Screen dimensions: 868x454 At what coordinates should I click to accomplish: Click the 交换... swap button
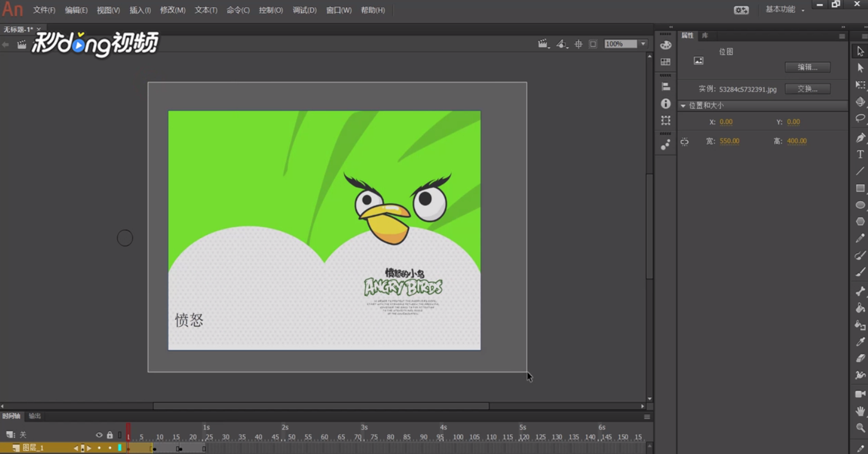(807, 89)
